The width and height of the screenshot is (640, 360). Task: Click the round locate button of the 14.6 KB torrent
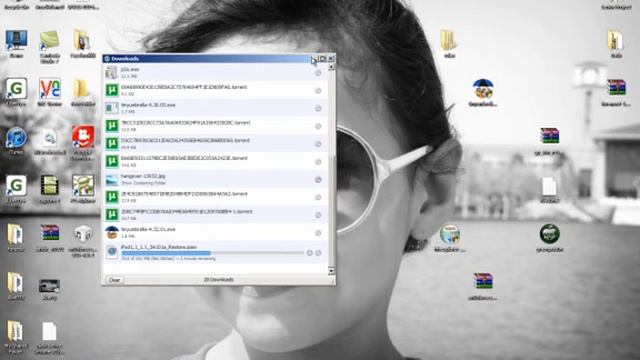318,162
